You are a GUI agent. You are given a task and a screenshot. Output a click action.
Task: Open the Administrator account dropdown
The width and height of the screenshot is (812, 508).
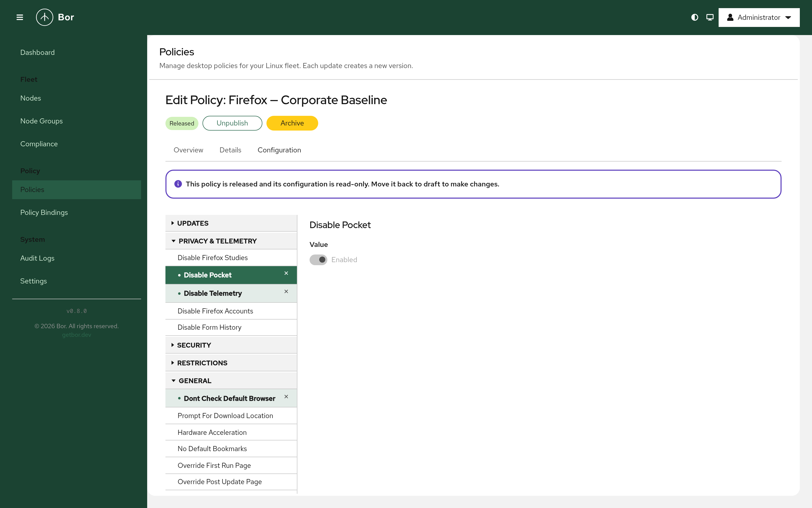[x=759, y=17]
